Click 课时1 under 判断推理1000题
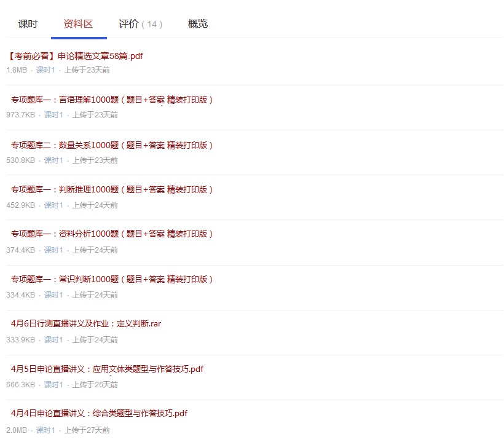 tap(53, 205)
